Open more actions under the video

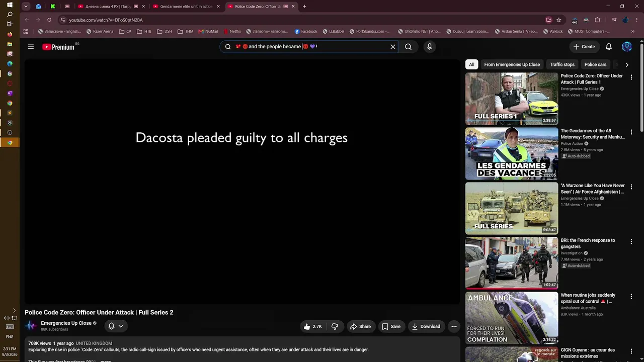(x=454, y=326)
